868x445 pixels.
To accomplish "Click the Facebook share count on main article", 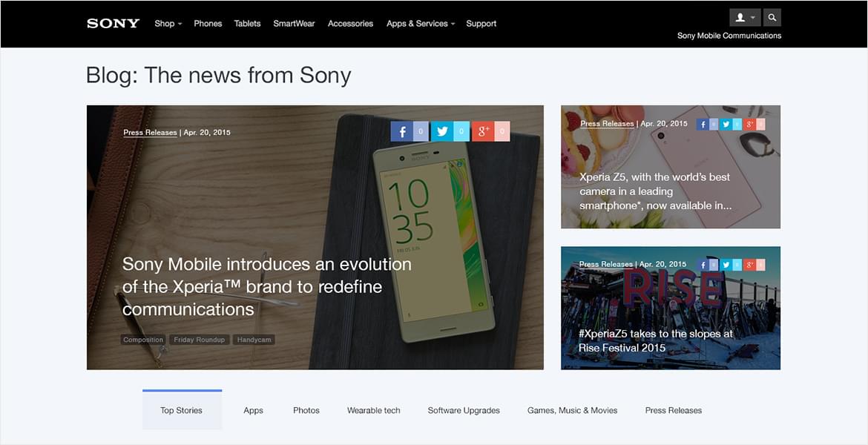I will pos(421,132).
